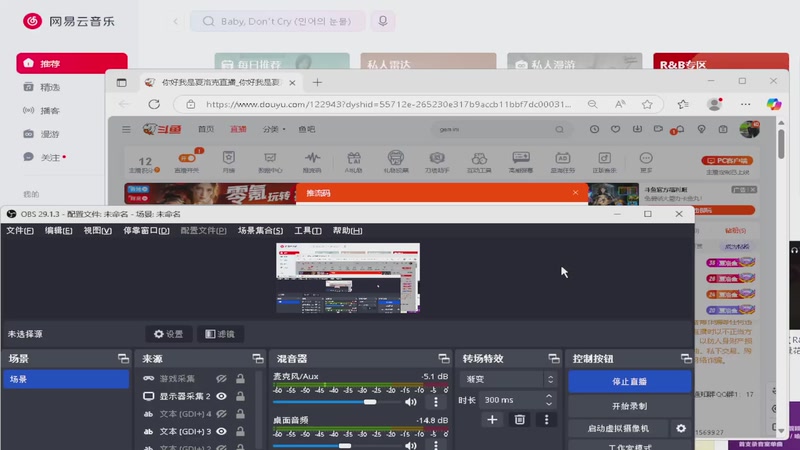The image size is (800, 450).
Task: Open 麦克风/Aux three-dot options menu
Action: click(x=436, y=402)
